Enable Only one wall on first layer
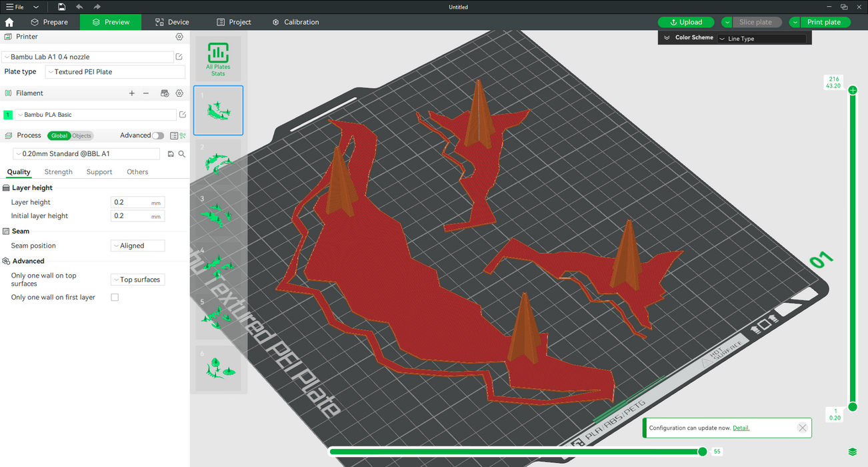Viewport: 868px width, 467px height. (x=115, y=298)
